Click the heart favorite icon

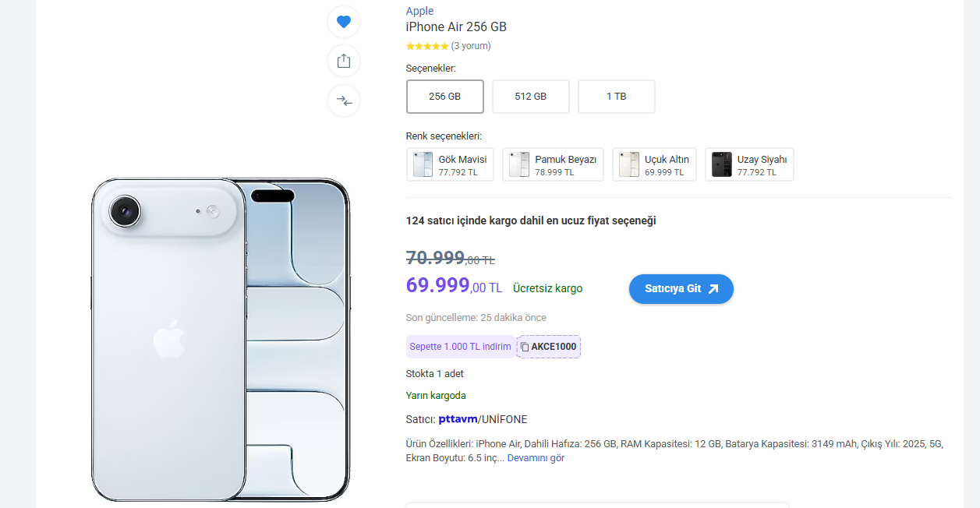[344, 22]
